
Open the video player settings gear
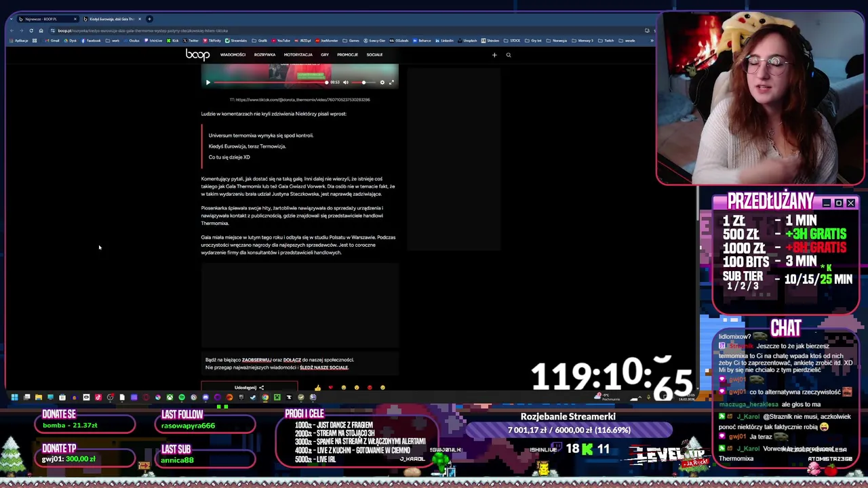click(x=382, y=83)
